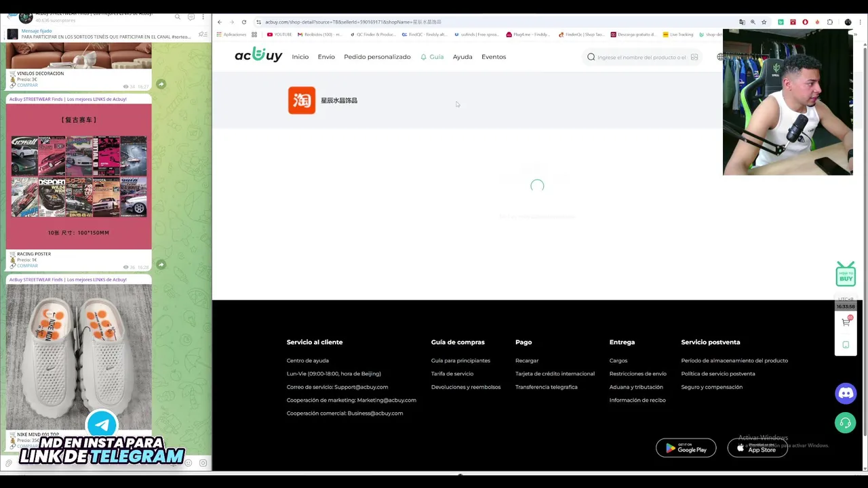Open the pinned messages list icon
The height and width of the screenshot is (488, 868).
tap(202, 34)
